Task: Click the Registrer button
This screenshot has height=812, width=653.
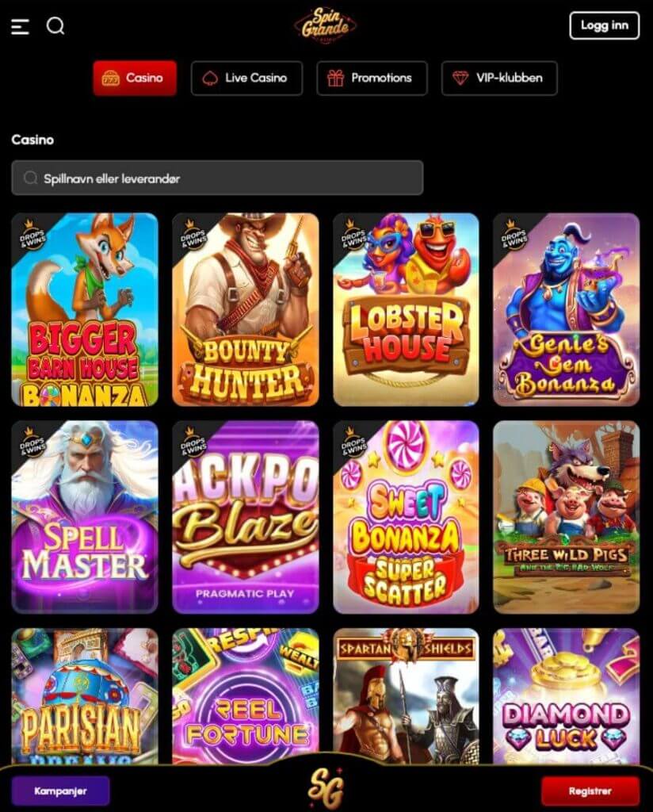Action: pyautogui.click(x=590, y=791)
